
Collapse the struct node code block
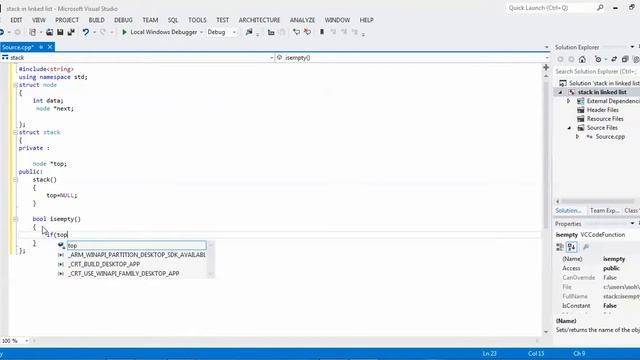15,85
